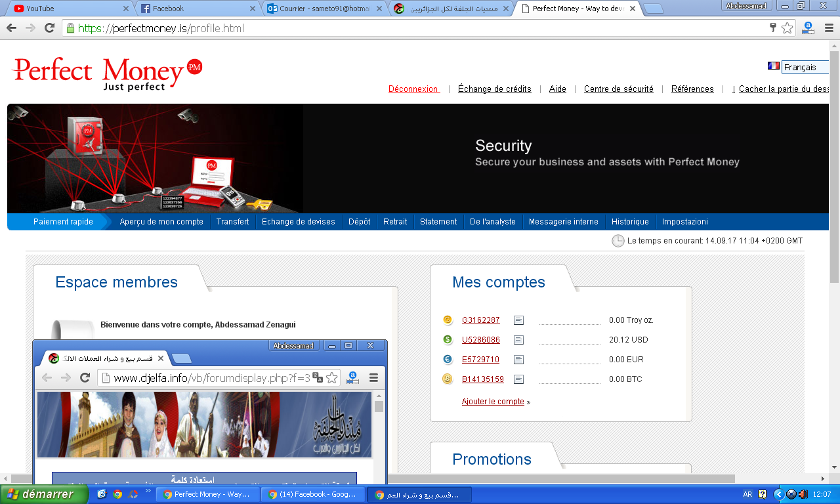Image resolution: width=840 pixels, height=504 pixels.
Task: Bookmark this page with star icon in main window
Action: pos(787,28)
